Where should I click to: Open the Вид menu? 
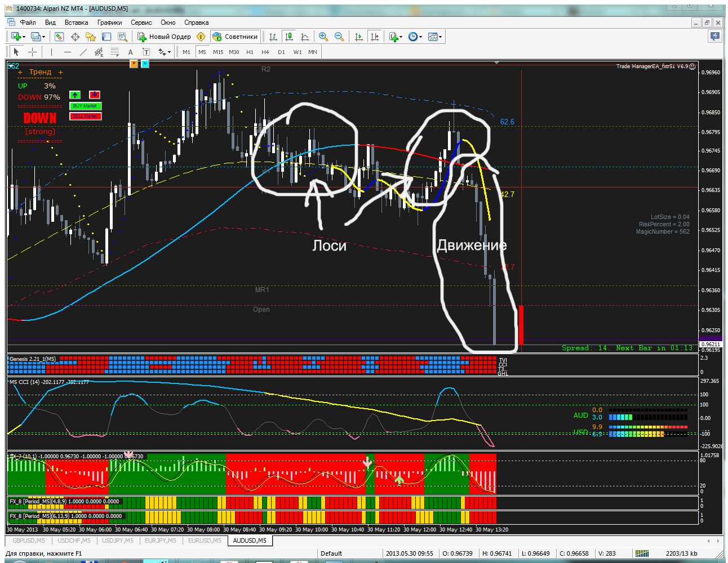50,23
